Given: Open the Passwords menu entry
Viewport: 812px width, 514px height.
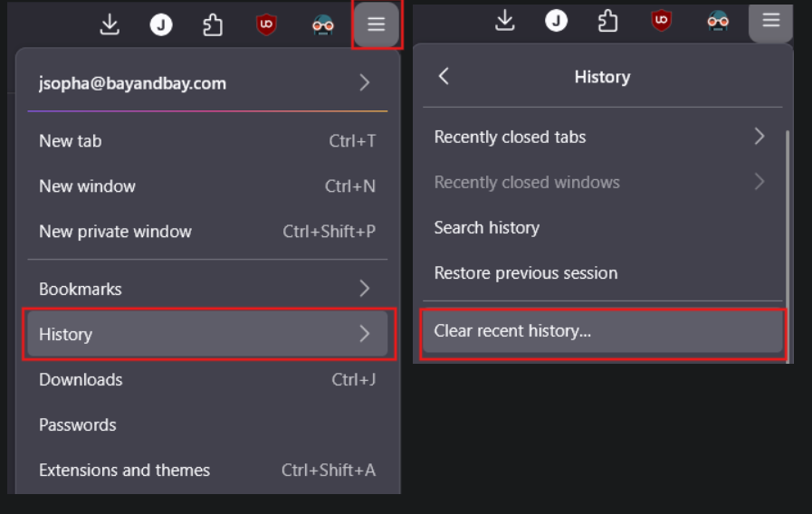Looking at the screenshot, I should 207,424.
